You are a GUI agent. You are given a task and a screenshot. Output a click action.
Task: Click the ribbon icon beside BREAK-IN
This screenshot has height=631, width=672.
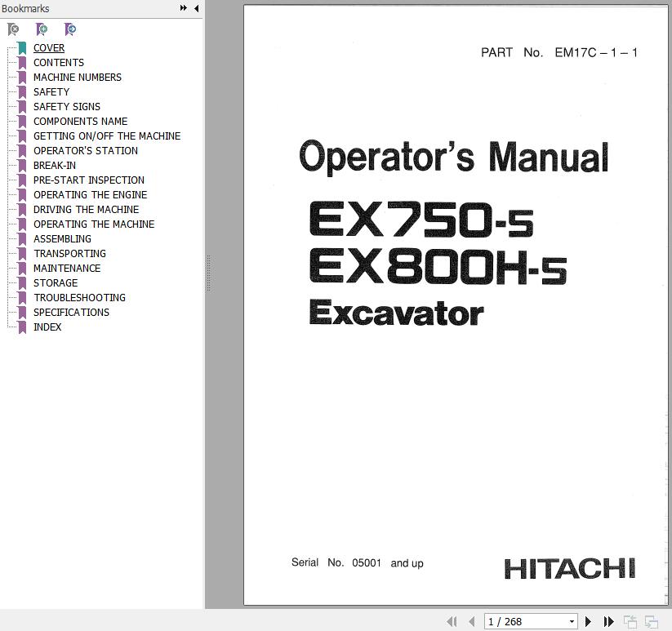click(x=22, y=166)
